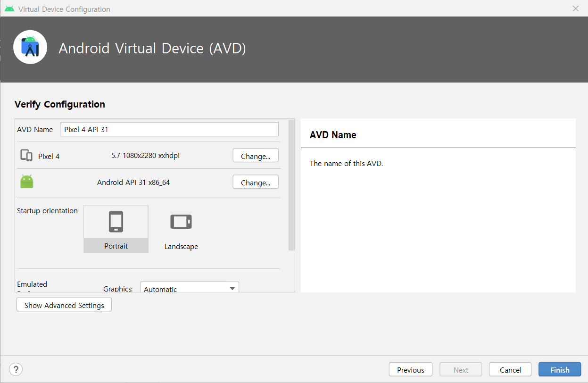The height and width of the screenshot is (383, 588).
Task: Click the disabled Next button
Action: click(461, 370)
